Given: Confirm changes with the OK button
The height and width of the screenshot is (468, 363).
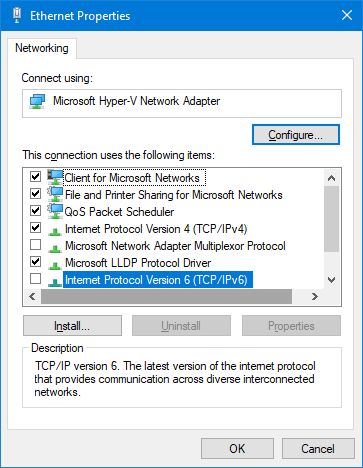Looking at the screenshot, I should coord(237,448).
